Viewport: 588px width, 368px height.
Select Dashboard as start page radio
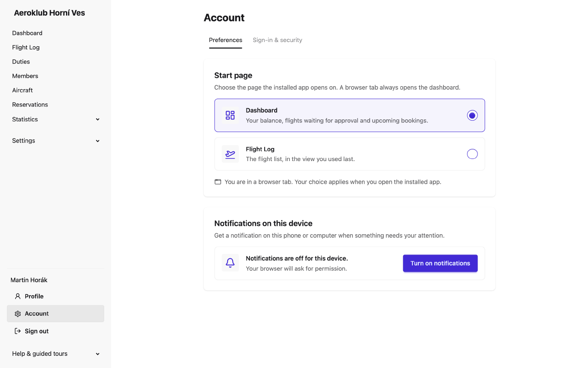pos(472,115)
